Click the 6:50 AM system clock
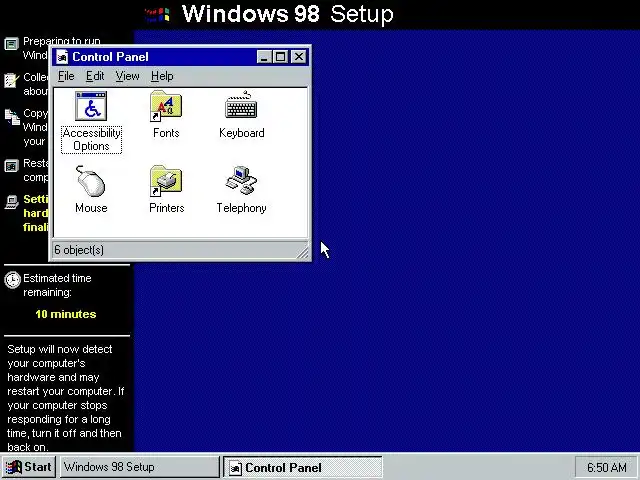Screen dimensions: 640x480 pos(607,467)
